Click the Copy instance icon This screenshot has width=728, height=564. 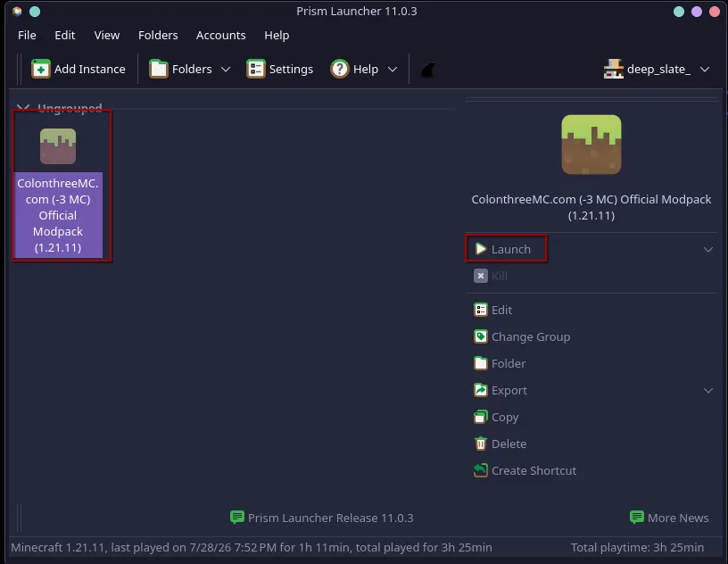(x=481, y=417)
